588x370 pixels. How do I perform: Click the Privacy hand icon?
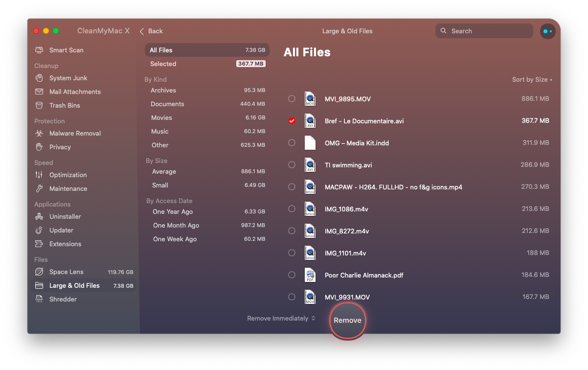point(39,147)
